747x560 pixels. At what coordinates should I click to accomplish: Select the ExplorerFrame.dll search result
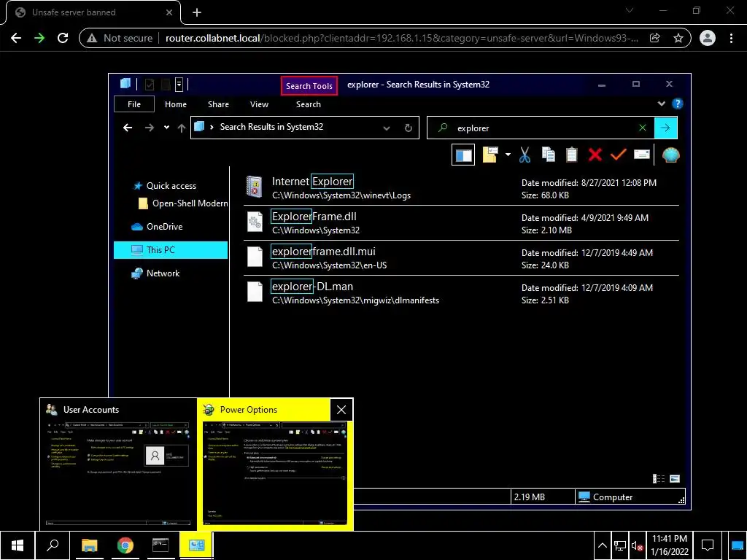coord(461,223)
